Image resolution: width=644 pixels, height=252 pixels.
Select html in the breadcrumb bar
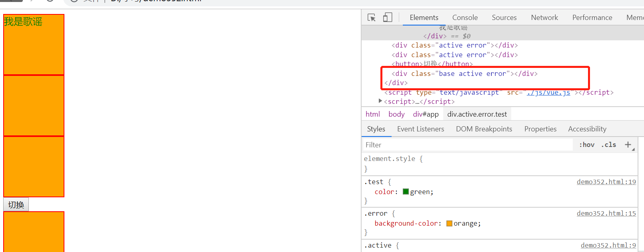point(373,114)
